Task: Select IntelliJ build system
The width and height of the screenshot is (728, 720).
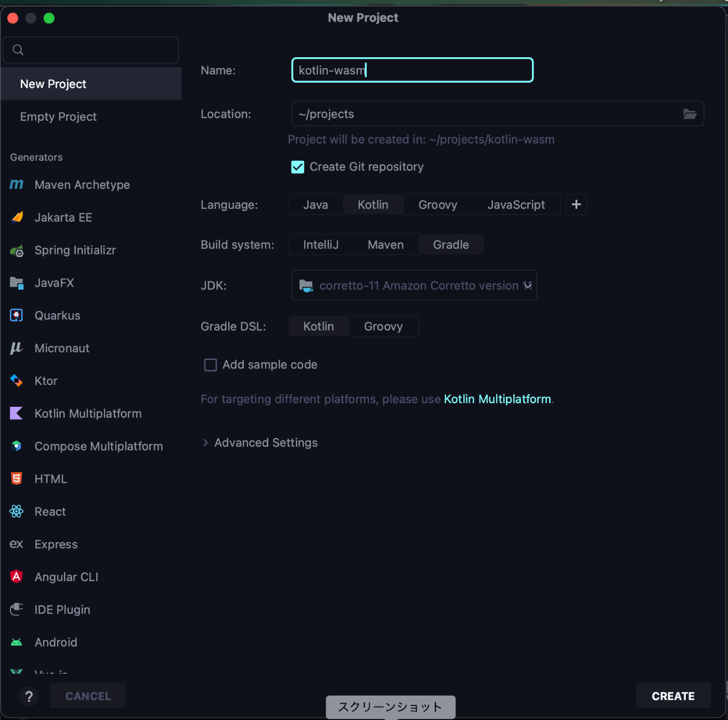Action: click(321, 245)
